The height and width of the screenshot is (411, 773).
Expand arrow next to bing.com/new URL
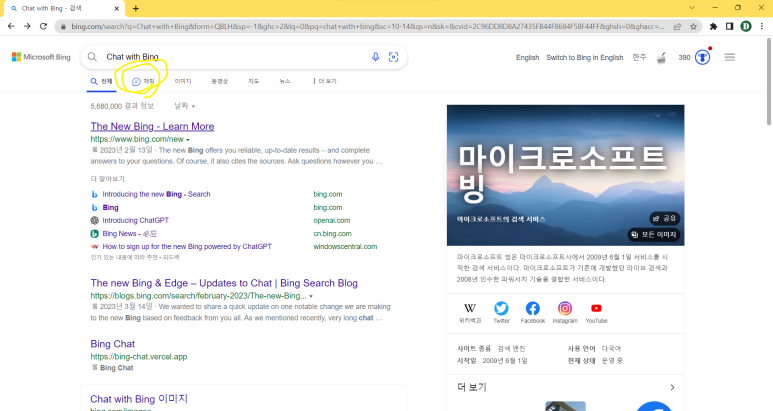(188, 140)
